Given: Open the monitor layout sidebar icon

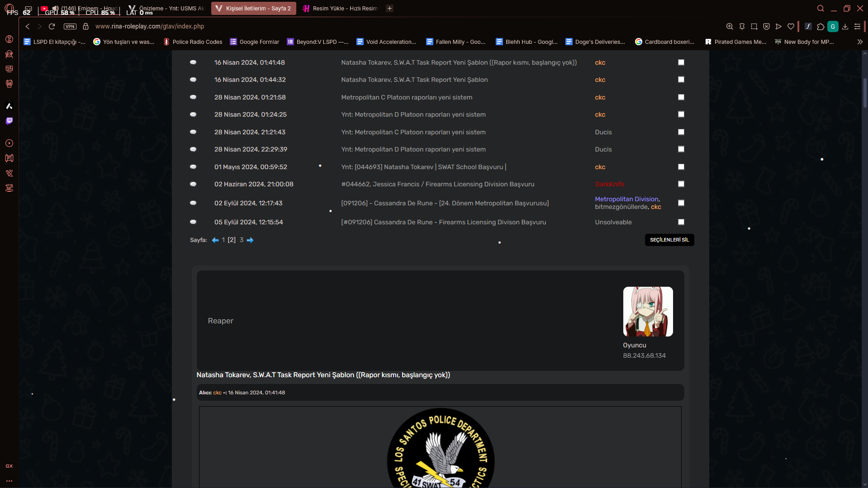Looking at the screenshot, I should (x=9, y=69).
